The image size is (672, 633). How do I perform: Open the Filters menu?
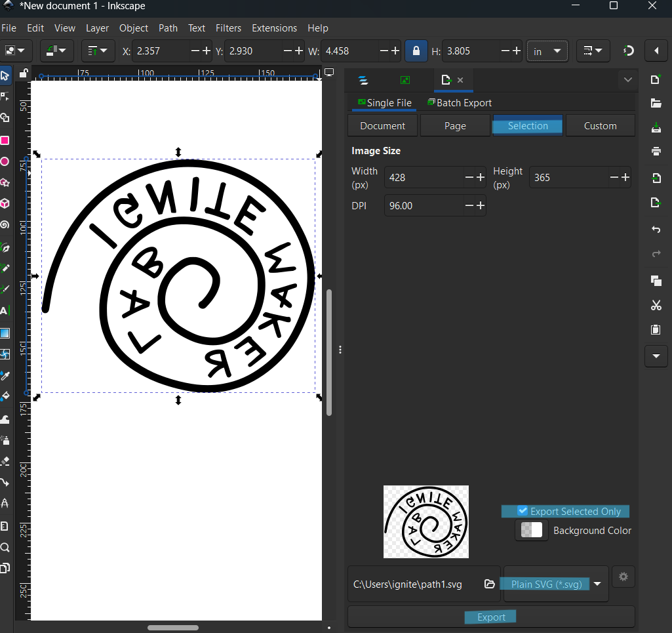pyautogui.click(x=228, y=28)
